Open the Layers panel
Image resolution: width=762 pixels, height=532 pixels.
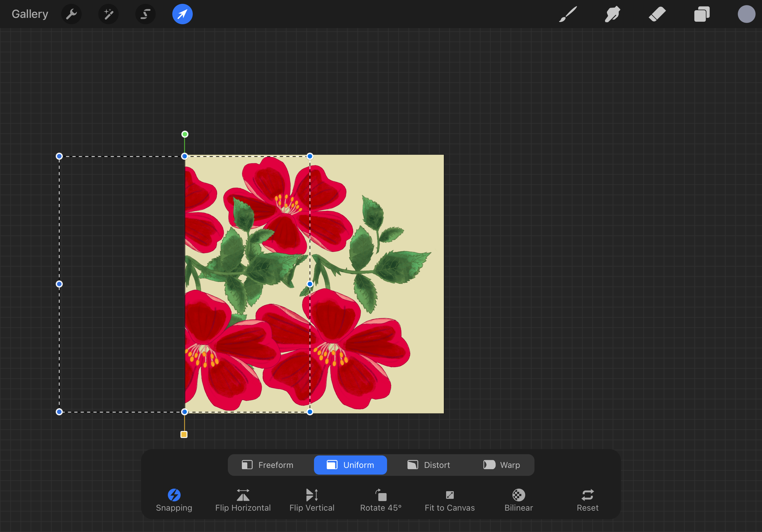[702, 14]
